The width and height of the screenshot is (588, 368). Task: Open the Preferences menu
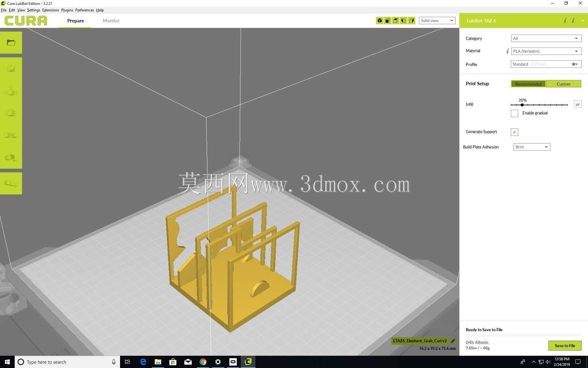85,10
